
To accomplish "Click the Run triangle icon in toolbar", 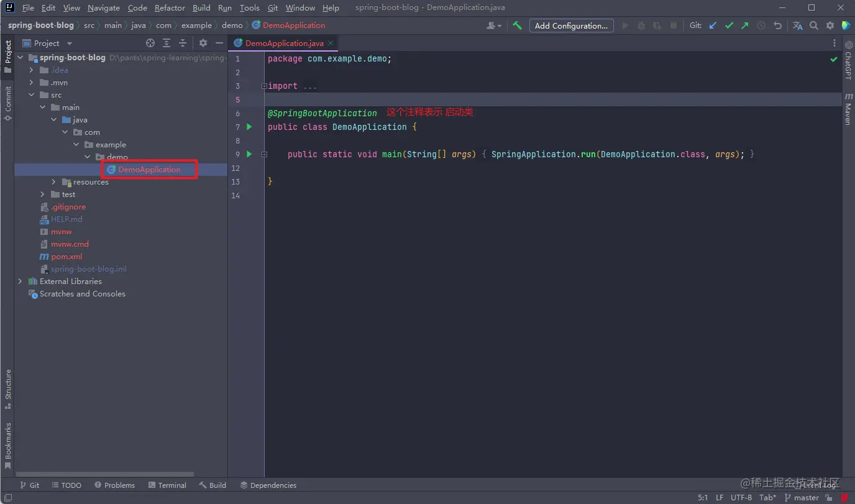I will pos(625,25).
